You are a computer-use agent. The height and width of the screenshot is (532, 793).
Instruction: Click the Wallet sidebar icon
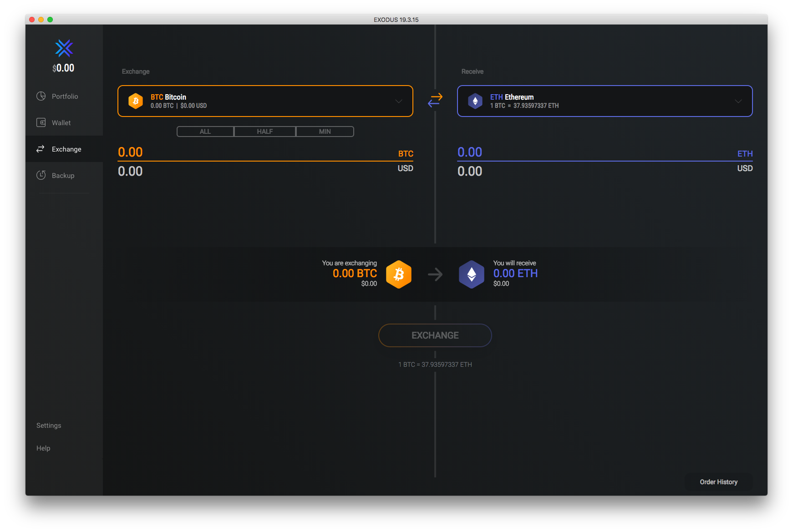[41, 122]
